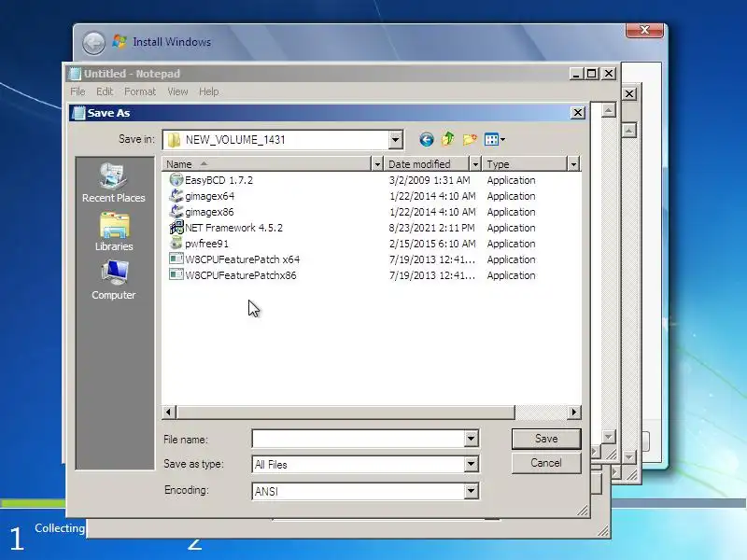The height and width of the screenshot is (560, 747).
Task: Go up one folder level
Action: pyautogui.click(x=448, y=139)
